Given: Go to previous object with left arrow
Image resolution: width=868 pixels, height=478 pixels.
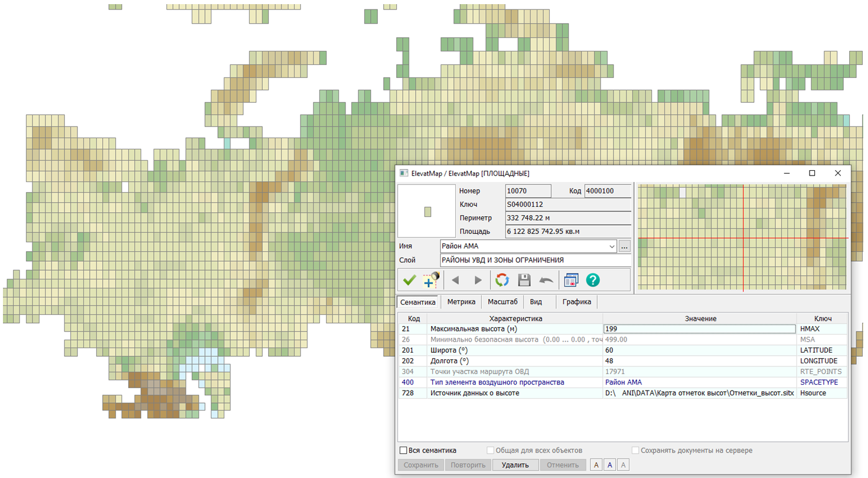Looking at the screenshot, I should (455, 280).
